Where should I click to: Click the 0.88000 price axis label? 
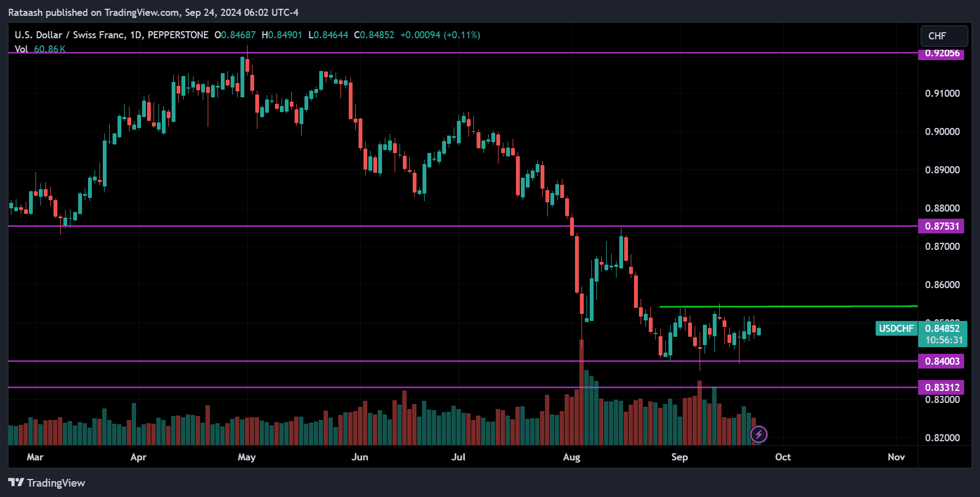(942, 208)
